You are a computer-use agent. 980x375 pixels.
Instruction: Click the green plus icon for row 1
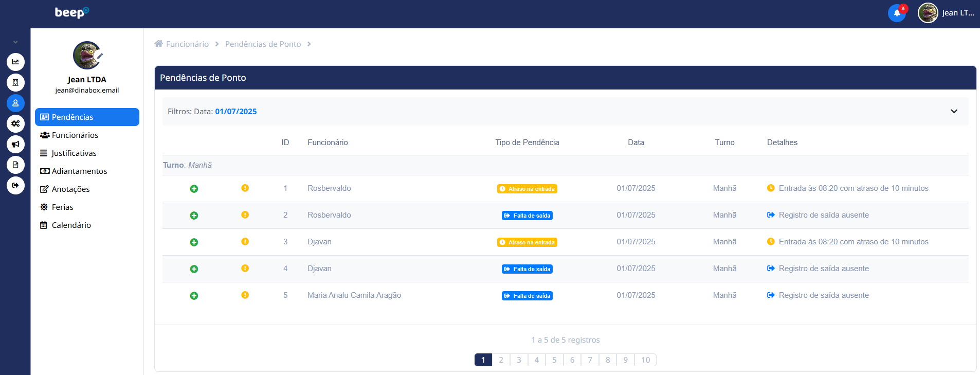pyautogui.click(x=194, y=189)
